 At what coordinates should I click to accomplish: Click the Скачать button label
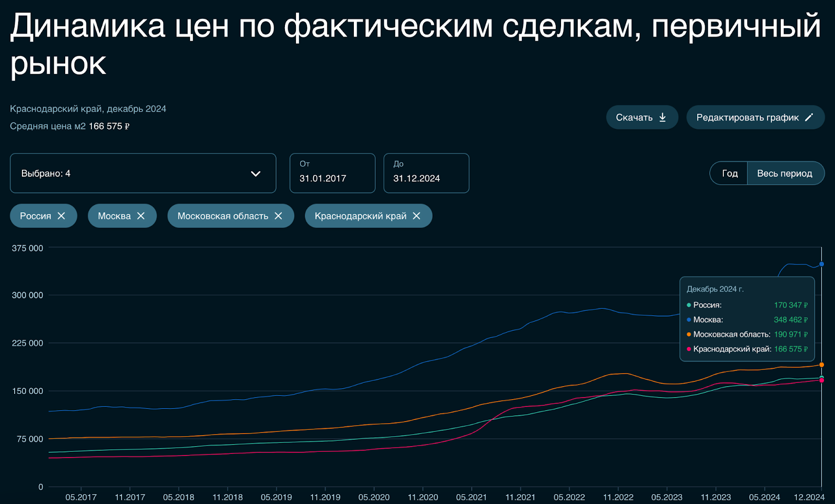click(x=634, y=117)
